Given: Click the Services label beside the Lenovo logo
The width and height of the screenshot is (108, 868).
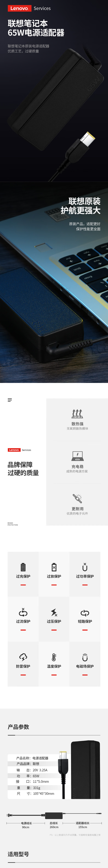Looking at the screenshot, I should [x=42, y=9].
